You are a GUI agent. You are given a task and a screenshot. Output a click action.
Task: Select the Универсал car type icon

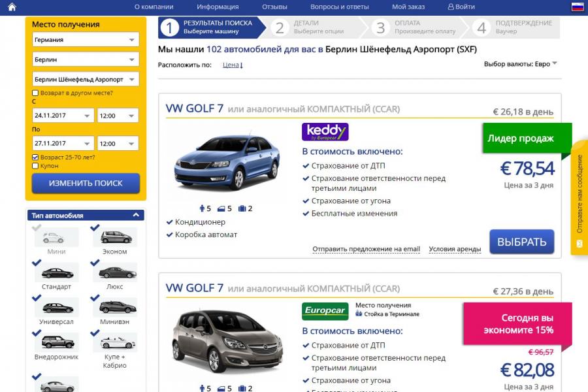click(x=57, y=308)
